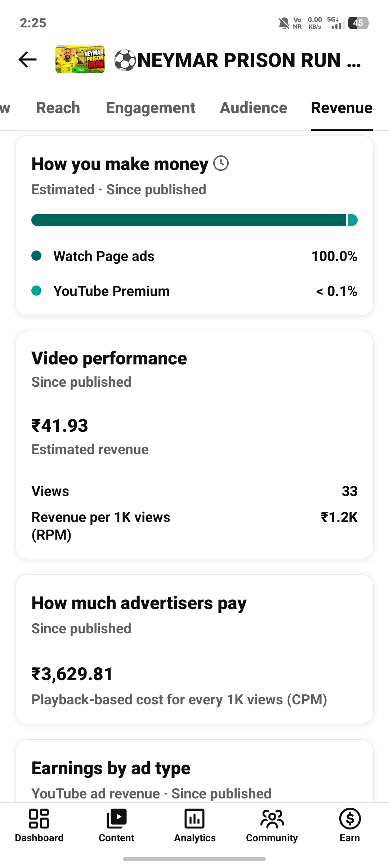Screen dimensions: 389x868
Task: Switch to the Engagement tab
Action: pos(151,108)
